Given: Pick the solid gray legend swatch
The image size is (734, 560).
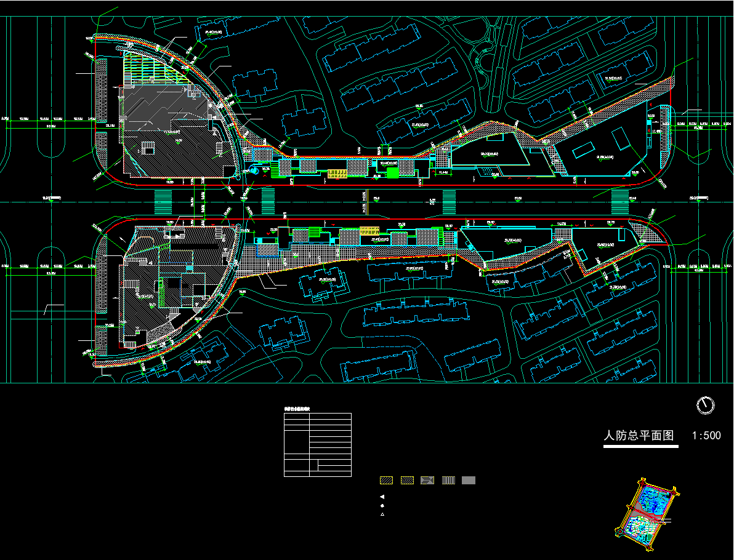Looking at the screenshot, I should 469,481.
